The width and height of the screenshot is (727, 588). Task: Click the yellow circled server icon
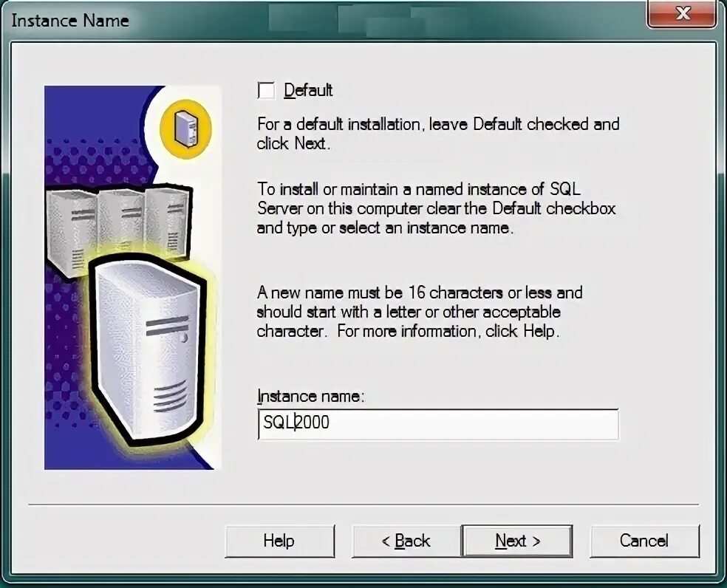[186, 129]
